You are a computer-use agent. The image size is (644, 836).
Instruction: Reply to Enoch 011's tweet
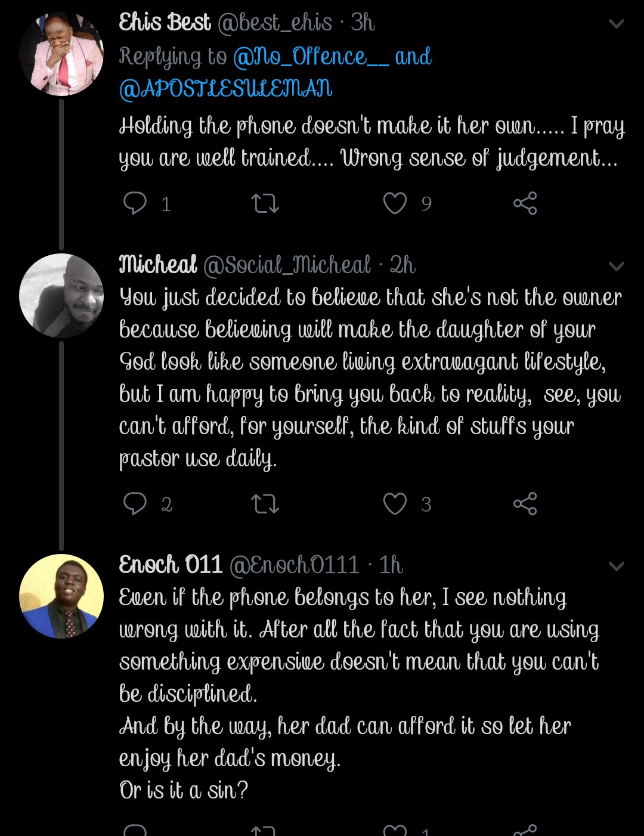[x=135, y=830]
